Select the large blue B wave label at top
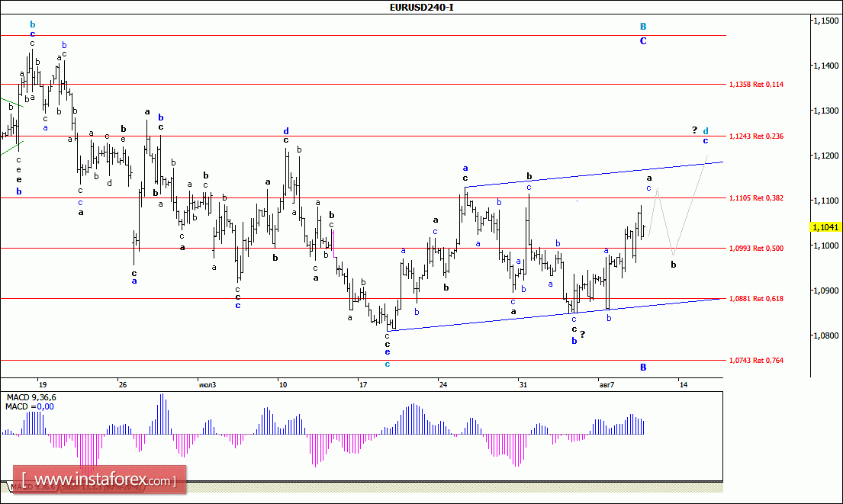 click(x=643, y=27)
